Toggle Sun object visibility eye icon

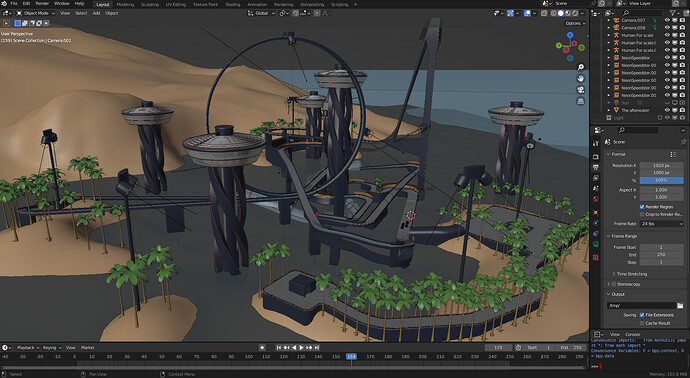click(x=667, y=103)
